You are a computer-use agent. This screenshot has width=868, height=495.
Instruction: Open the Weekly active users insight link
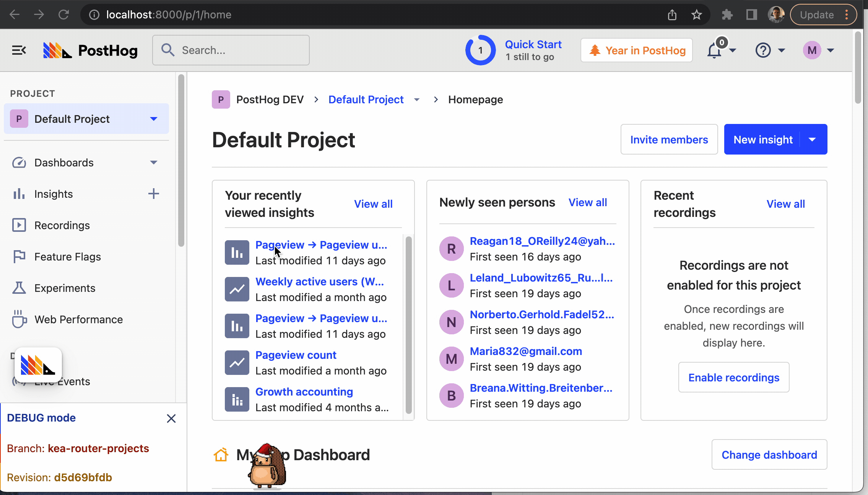point(319,282)
